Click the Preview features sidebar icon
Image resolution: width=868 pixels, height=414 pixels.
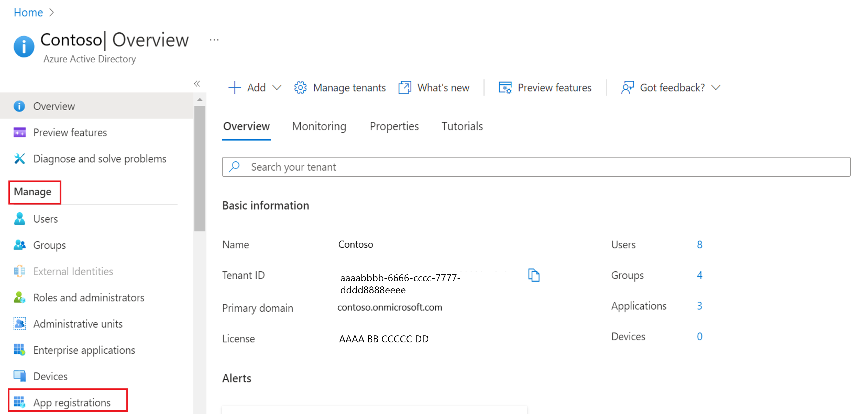click(x=19, y=132)
